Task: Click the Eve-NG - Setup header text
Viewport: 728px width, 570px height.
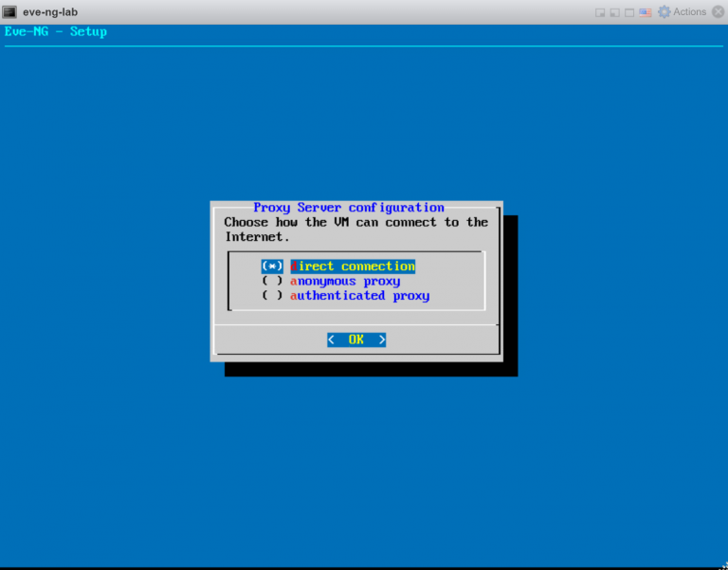Action: [x=56, y=31]
